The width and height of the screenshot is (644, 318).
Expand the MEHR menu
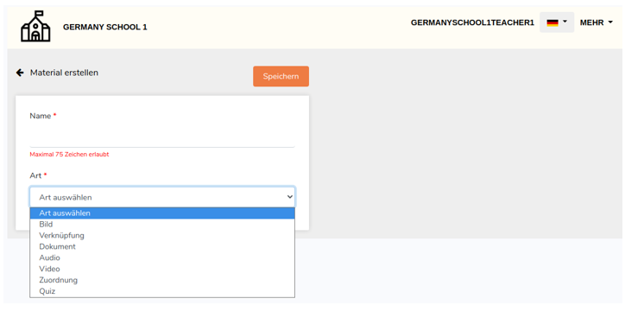596,22
